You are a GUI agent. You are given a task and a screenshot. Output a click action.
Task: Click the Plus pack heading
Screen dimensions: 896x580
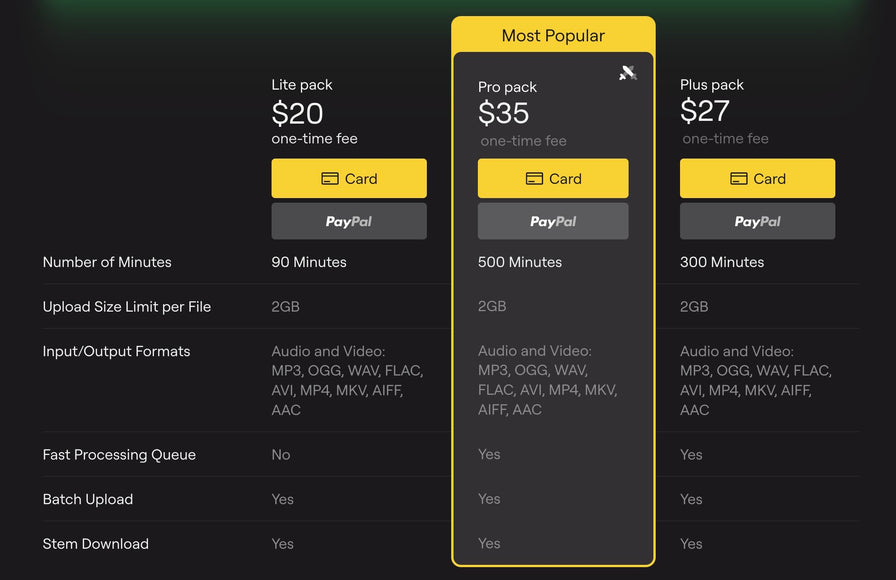[712, 85]
